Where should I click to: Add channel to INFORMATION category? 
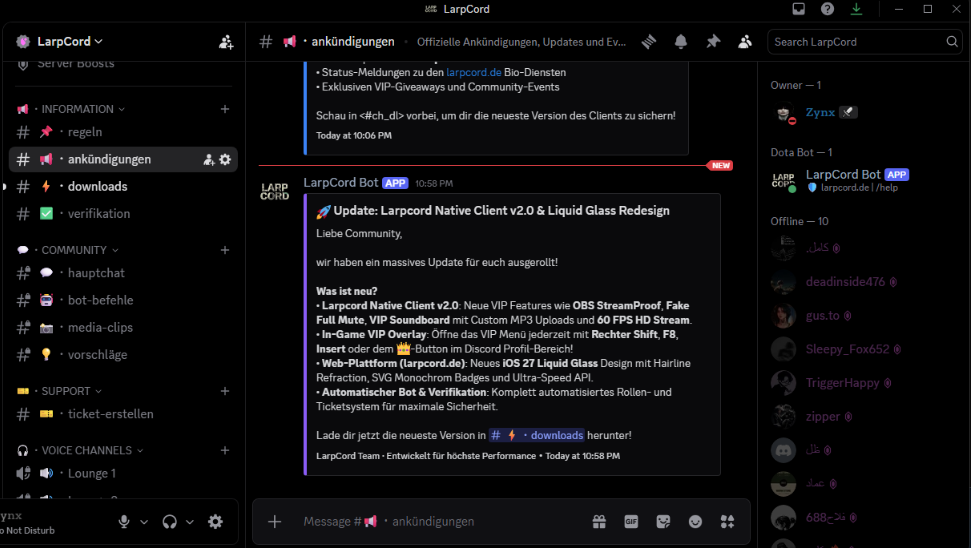(225, 109)
